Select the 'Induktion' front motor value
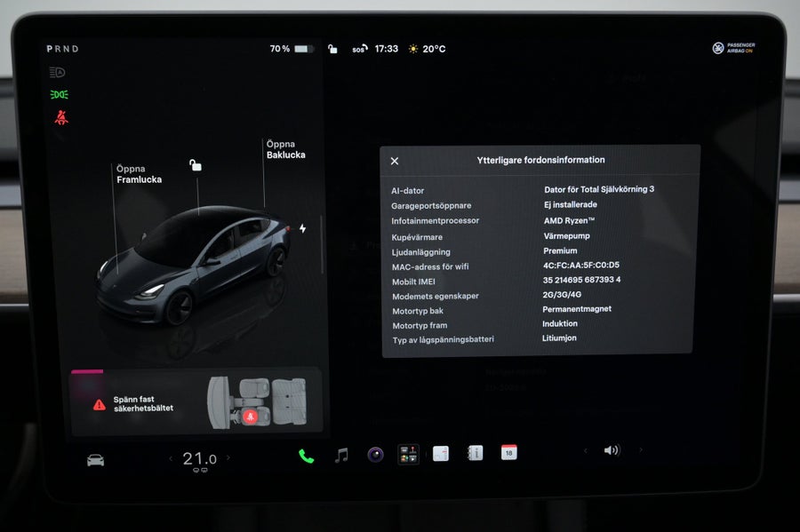The height and width of the screenshot is (532, 800). coord(560,323)
